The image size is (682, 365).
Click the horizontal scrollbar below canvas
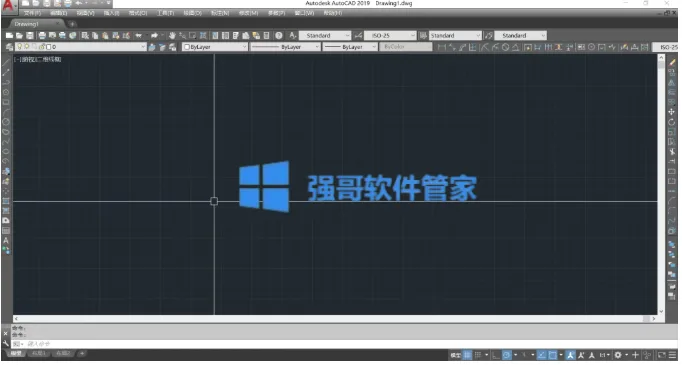(x=334, y=319)
